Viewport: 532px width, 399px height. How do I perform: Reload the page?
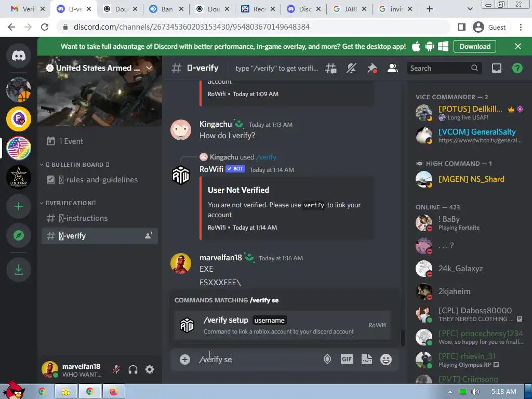45,27
